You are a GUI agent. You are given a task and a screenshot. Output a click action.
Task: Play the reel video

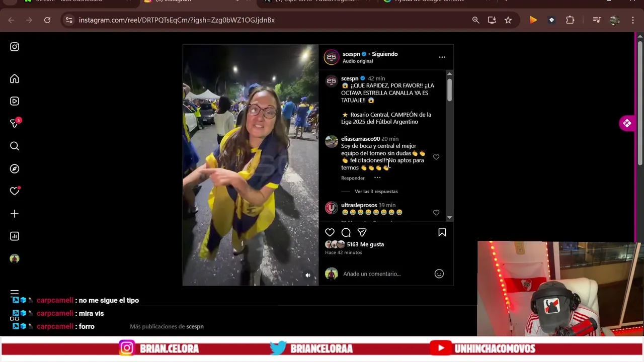250,165
